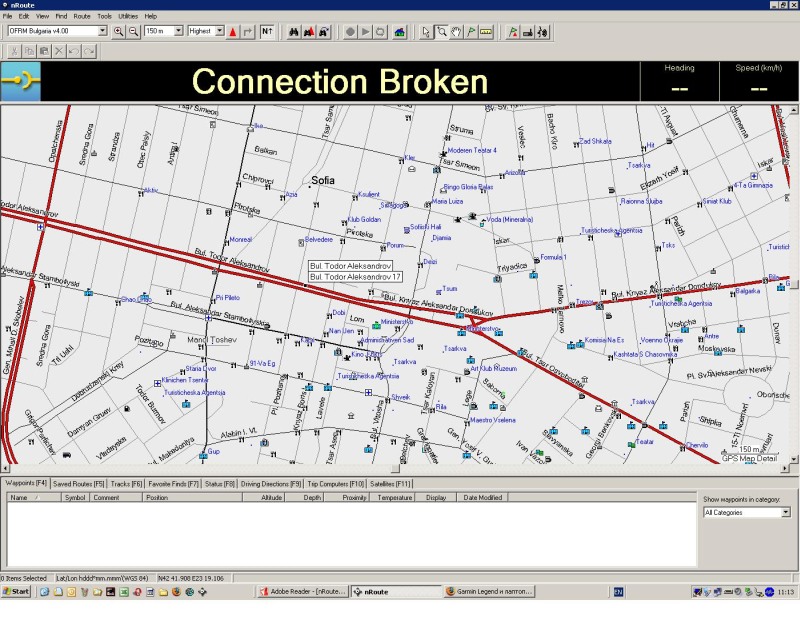The width and height of the screenshot is (800, 636).
Task: Click the third find icon with arrow
Action: click(x=323, y=32)
